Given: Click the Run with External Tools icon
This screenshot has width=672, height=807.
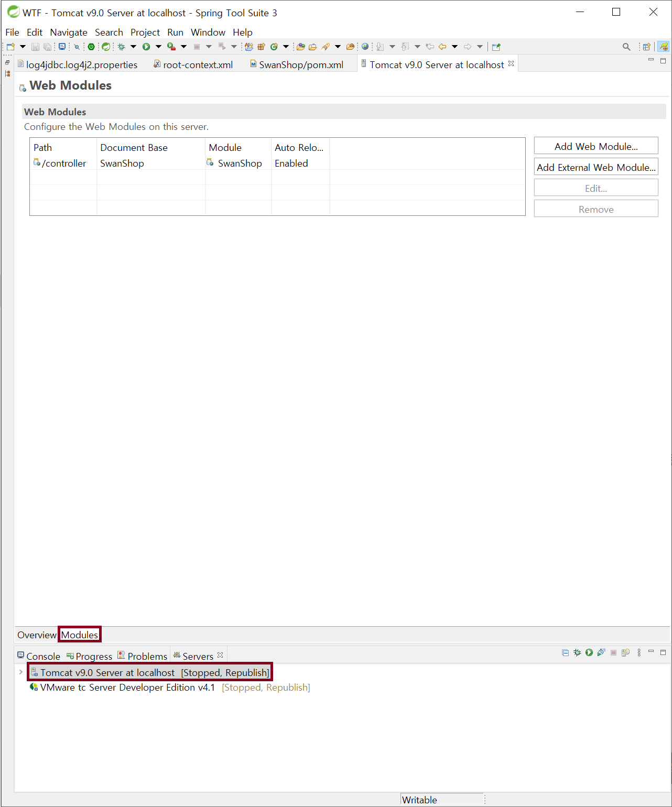Looking at the screenshot, I should [171, 47].
